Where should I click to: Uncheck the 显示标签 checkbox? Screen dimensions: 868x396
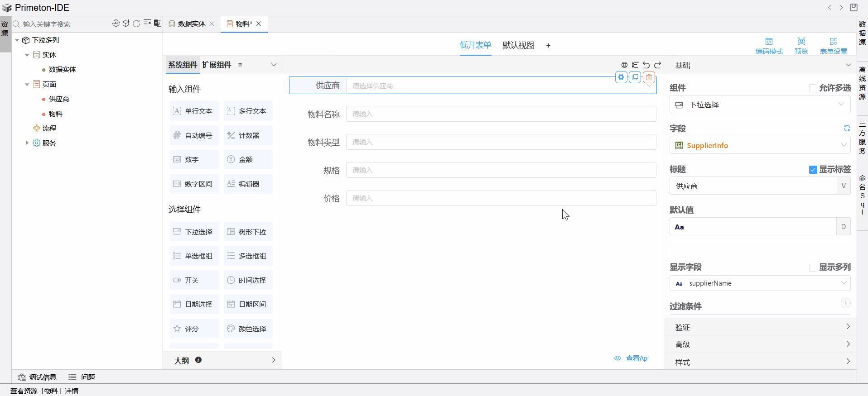[x=813, y=170]
